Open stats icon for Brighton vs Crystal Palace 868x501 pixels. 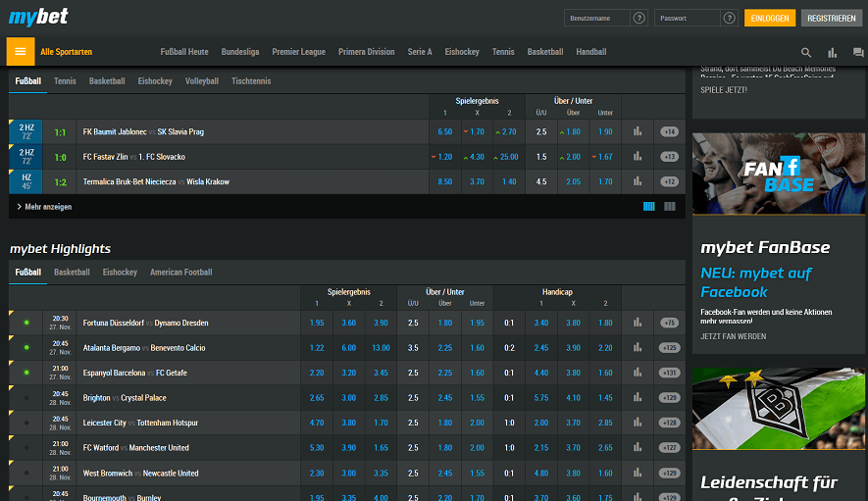tap(638, 397)
